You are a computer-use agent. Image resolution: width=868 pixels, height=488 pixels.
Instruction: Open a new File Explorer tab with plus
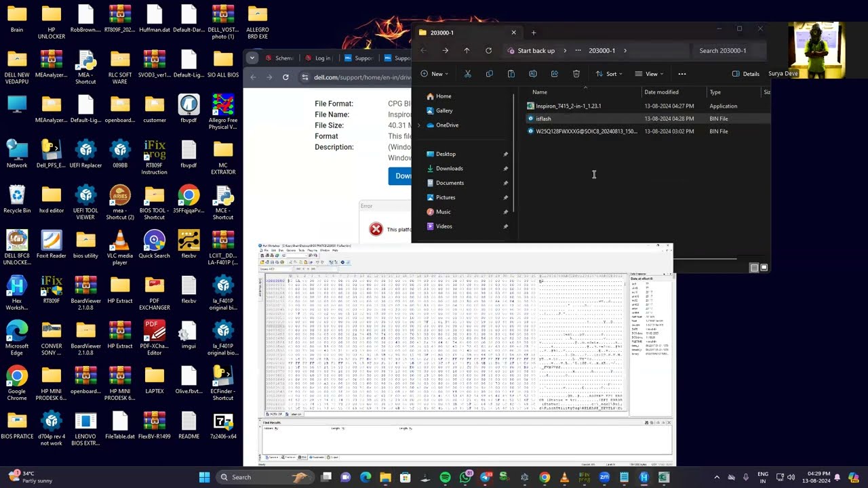click(x=533, y=33)
